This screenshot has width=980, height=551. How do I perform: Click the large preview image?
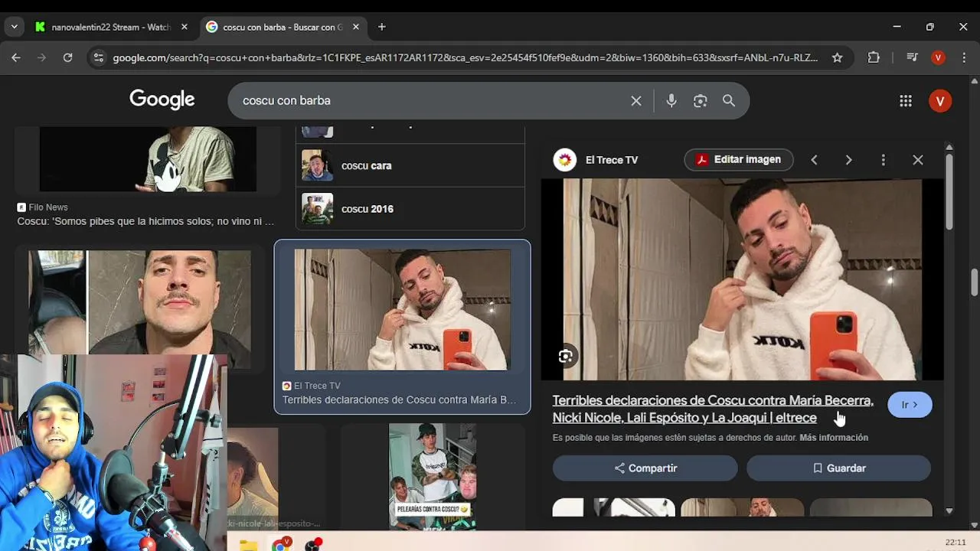[x=742, y=279]
